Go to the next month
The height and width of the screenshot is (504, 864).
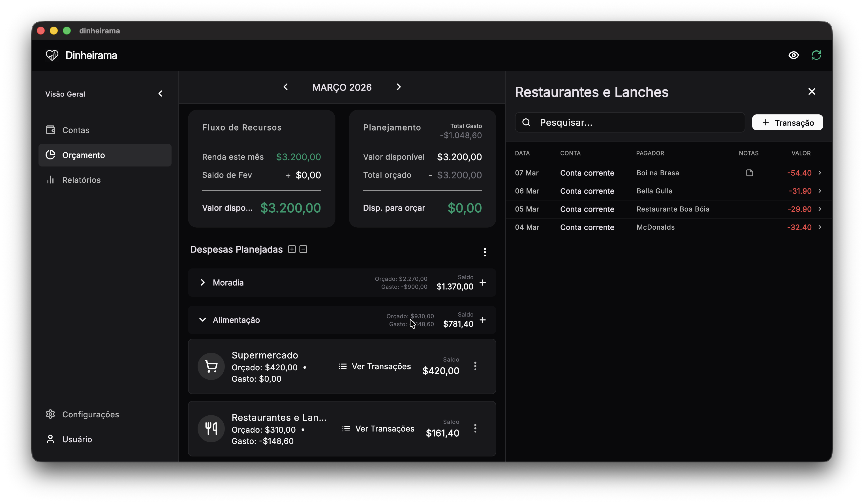[398, 87]
